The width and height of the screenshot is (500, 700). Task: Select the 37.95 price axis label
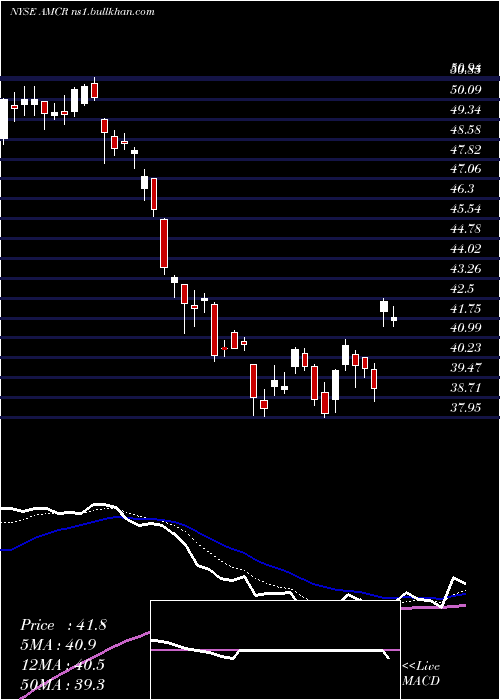tap(466, 408)
